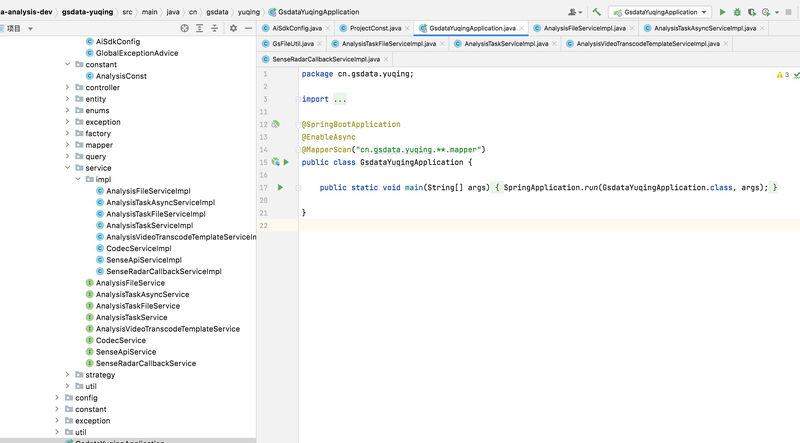Switch to AnalysisTaskFileServiceImpl.java tab
The width and height of the screenshot is (800, 443).
389,44
